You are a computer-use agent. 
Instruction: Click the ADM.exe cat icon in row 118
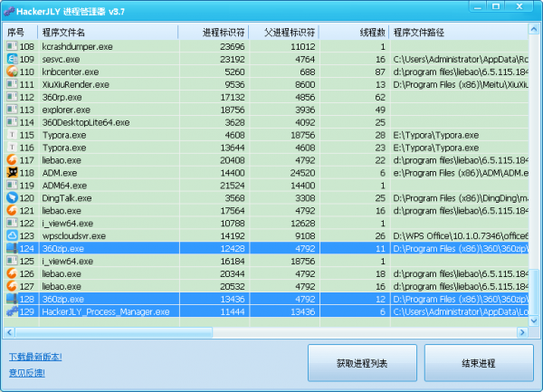pos(12,173)
